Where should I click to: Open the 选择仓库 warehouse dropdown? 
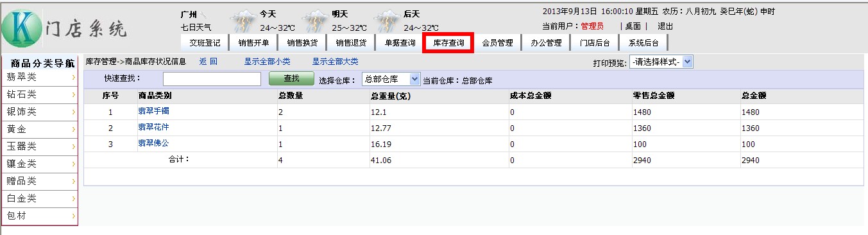pyautogui.click(x=391, y=80)
